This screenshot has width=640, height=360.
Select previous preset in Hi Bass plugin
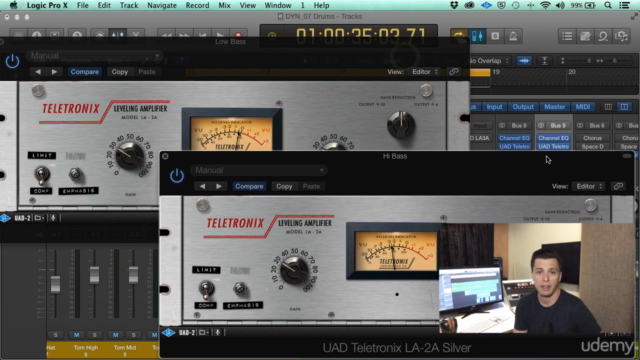click(x=202, y=186)
